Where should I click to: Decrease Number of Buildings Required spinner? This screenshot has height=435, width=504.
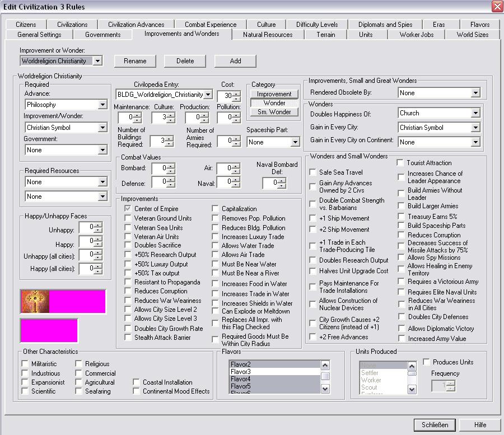click(x=170, y=143)
